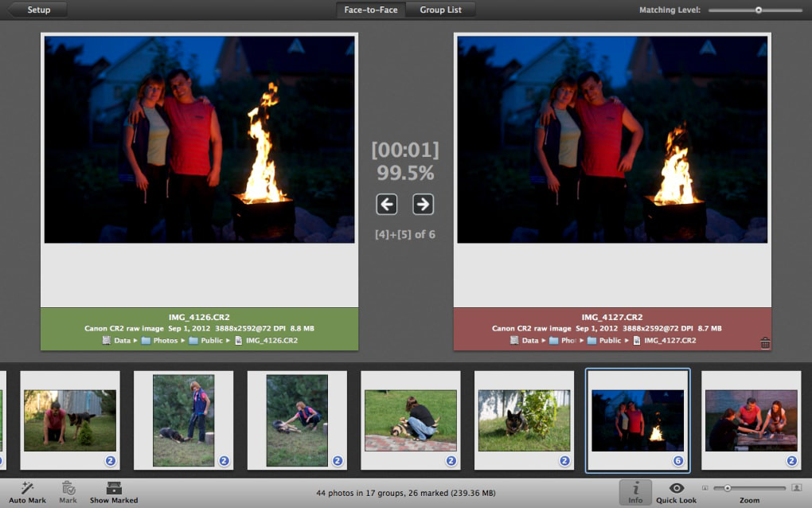Go to the previous pair arrow

point(387,204)
